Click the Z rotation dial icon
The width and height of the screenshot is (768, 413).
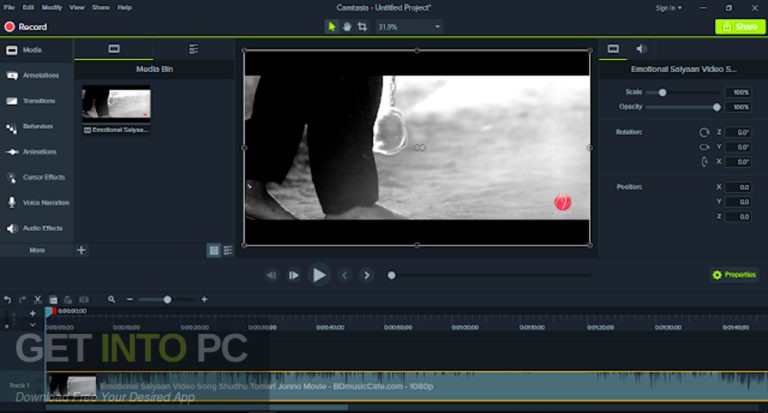pos(704,132)
